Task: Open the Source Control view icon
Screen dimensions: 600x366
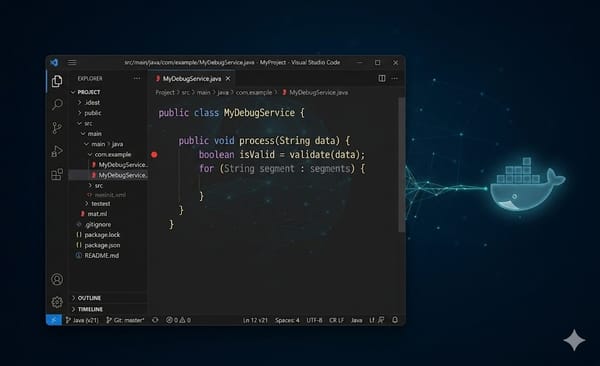Action: click(57, 127)
